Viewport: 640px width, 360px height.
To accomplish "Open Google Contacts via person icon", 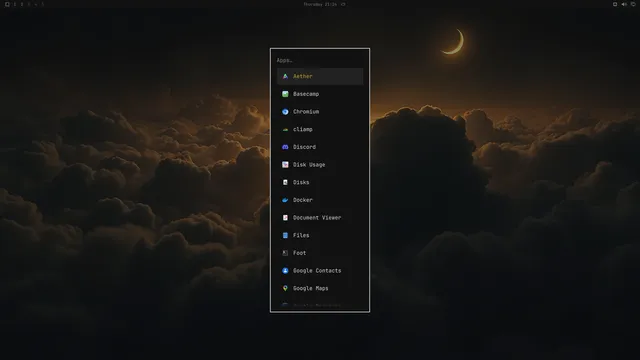I will (x=285, y=271).
